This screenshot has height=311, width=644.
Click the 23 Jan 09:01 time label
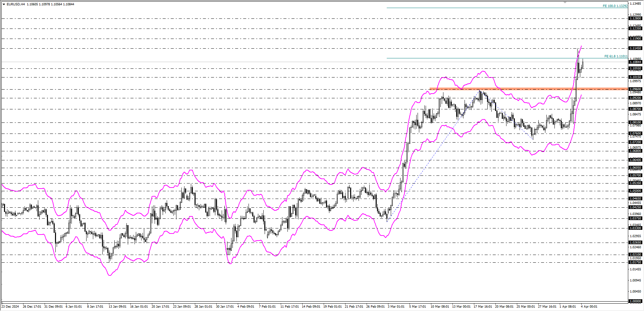pyautogui.click(x=182, y=307)
